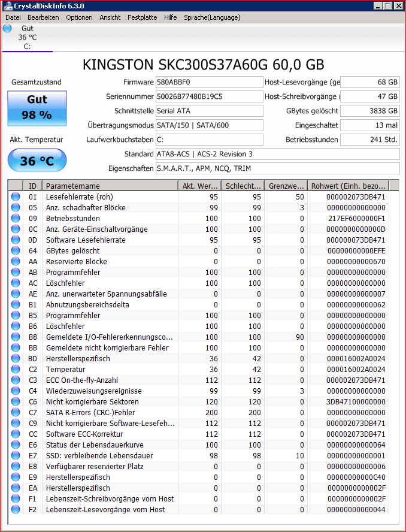Open the Bearbeiten menu

point(43,17)
